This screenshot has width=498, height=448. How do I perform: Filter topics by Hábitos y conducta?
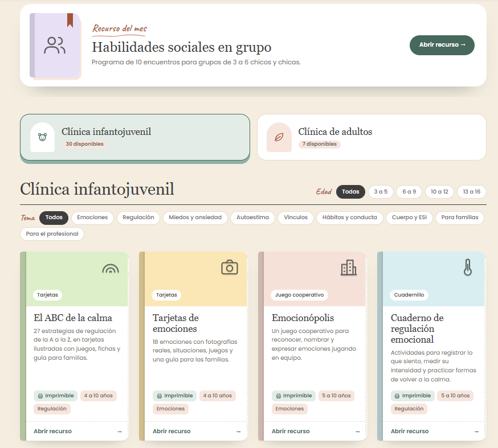[x=350, y=217]
